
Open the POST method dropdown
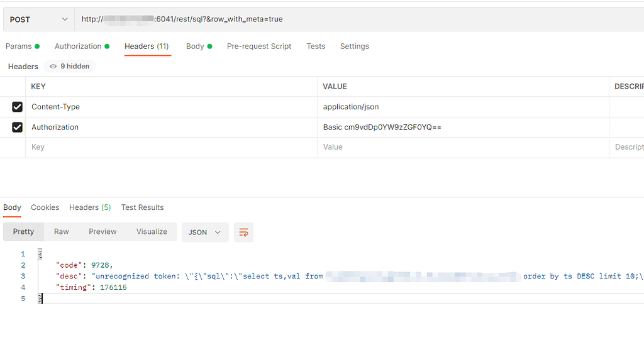(x=38, y=19)
